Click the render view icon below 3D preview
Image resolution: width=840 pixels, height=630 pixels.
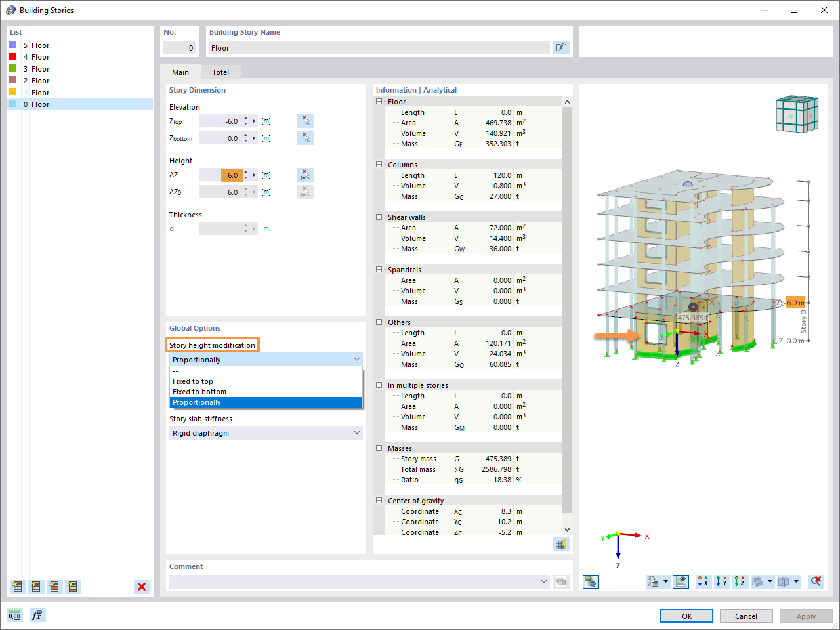point(591,581)
